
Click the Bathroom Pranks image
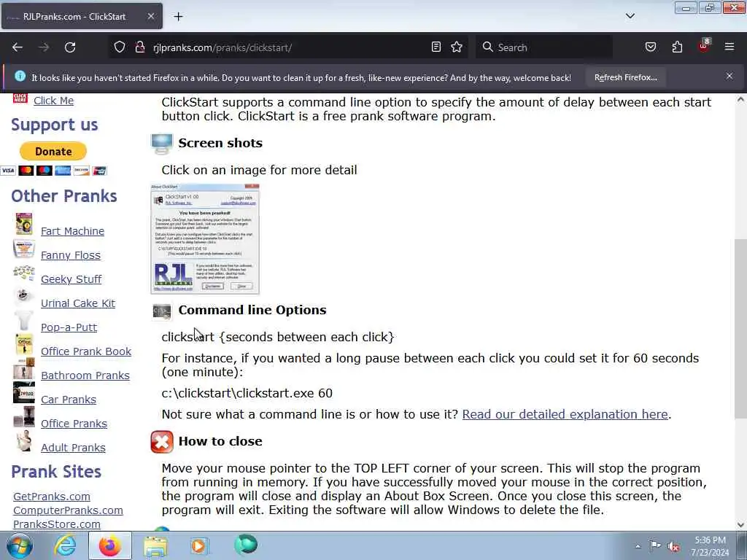point(23,368)
